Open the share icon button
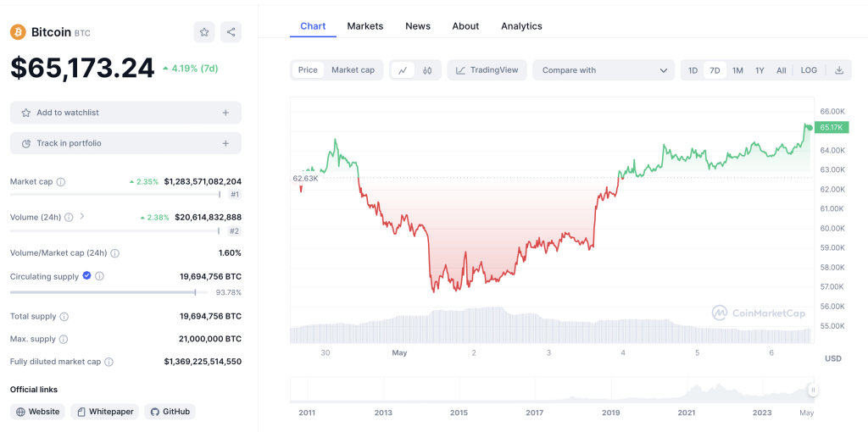The image size is (868, 432). coord(231,32)
